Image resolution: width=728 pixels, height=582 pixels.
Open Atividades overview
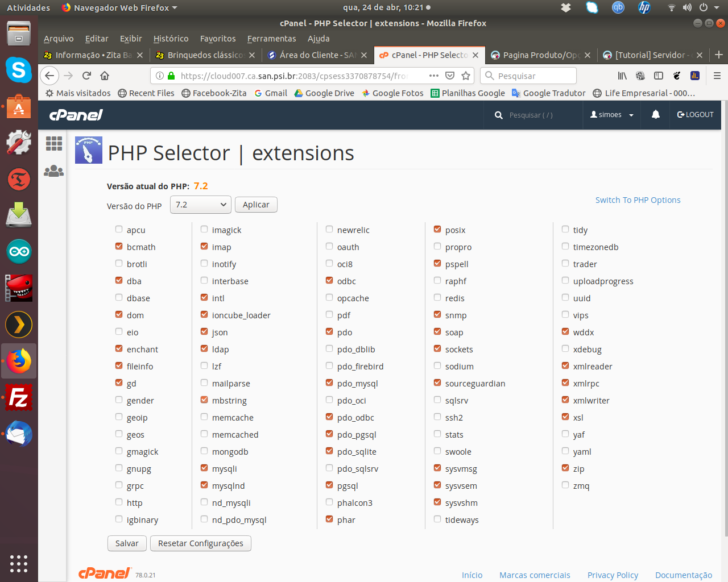28,7
